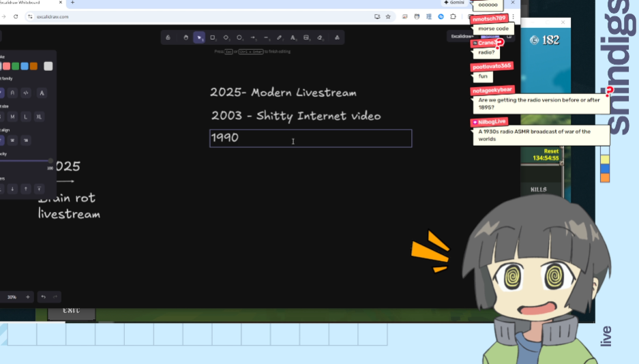Select the Rectangle tool
Screen dimensions: 639x364
coord(213,37)
